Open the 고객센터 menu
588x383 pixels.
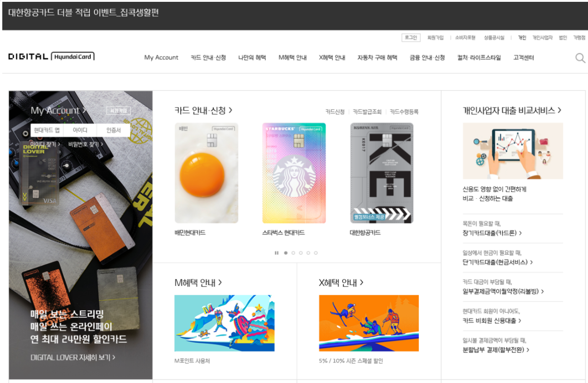tap(524, 57)
